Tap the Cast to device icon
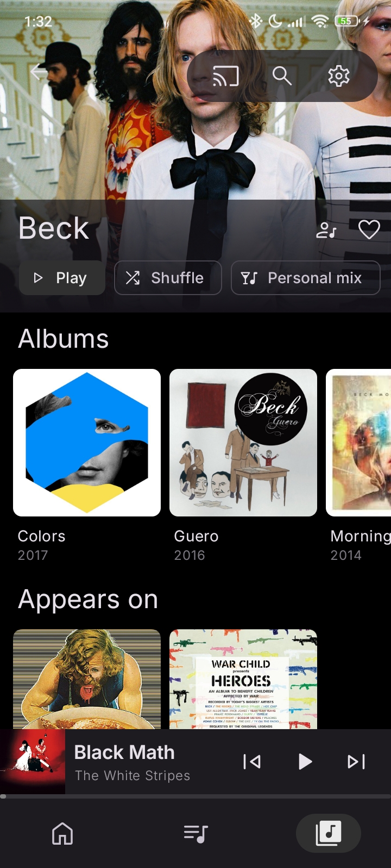This screenshot has height=868, width=391. point(225,76)
